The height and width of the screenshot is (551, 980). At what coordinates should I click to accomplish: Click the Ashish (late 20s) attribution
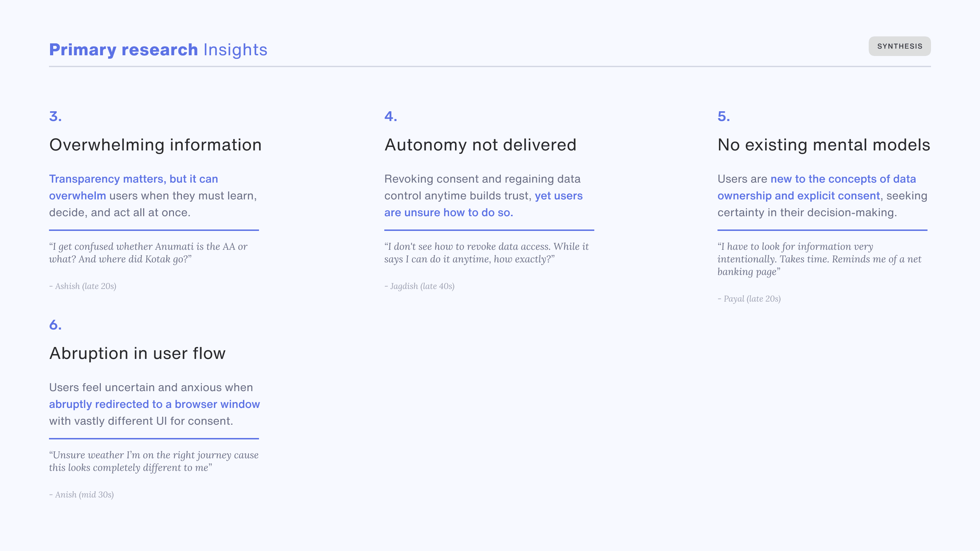[x=83, y=286]
